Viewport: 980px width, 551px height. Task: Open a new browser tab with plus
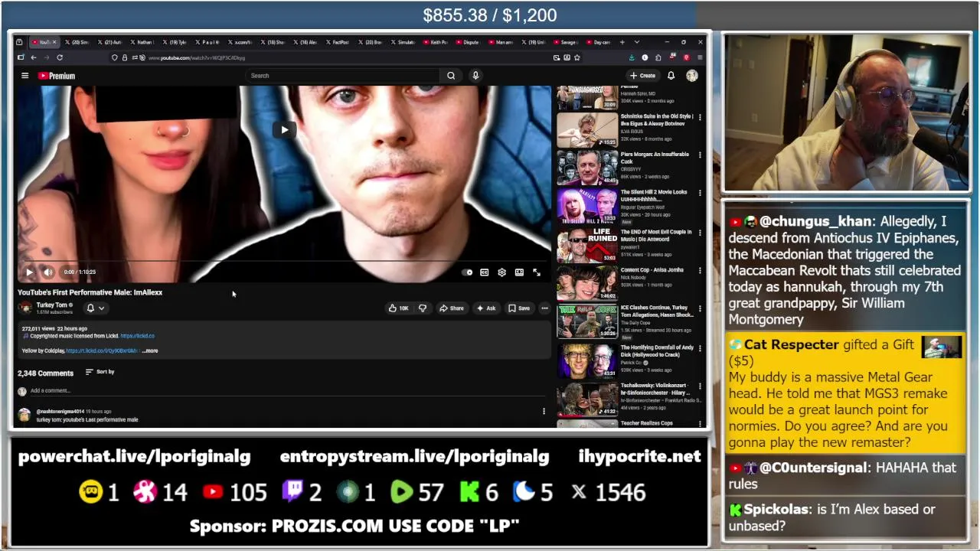(622, 42)
